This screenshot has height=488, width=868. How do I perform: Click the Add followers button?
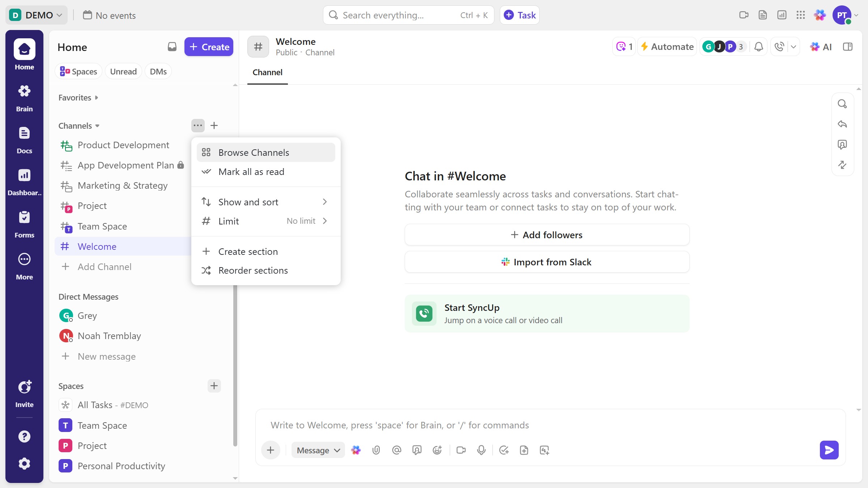coord(547,235)
